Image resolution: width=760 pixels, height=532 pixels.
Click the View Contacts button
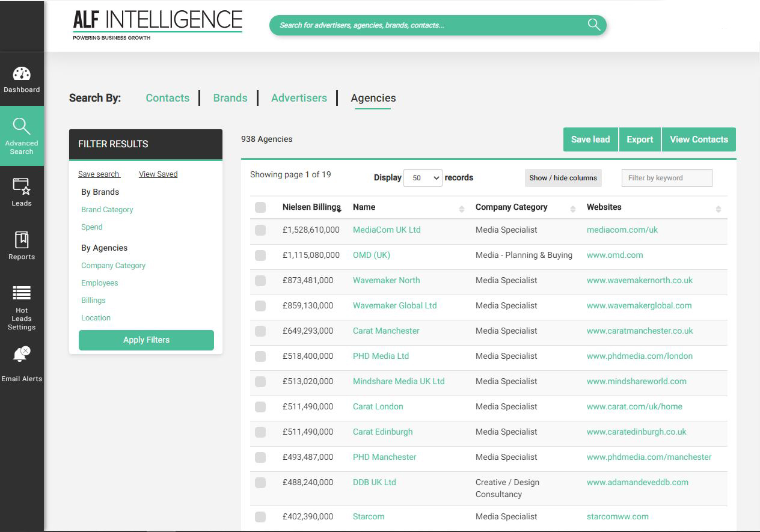click(x=699, y=139)
